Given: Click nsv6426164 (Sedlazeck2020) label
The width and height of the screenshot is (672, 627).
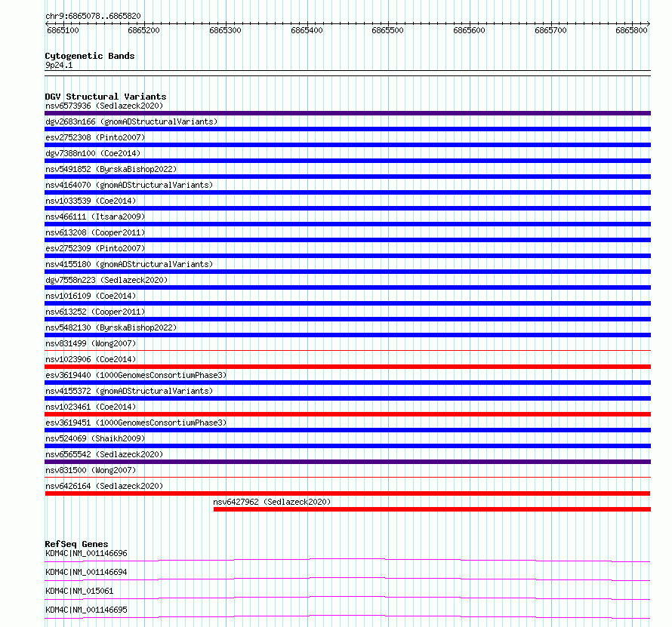Looking at the screenshot, I should 104,486.
